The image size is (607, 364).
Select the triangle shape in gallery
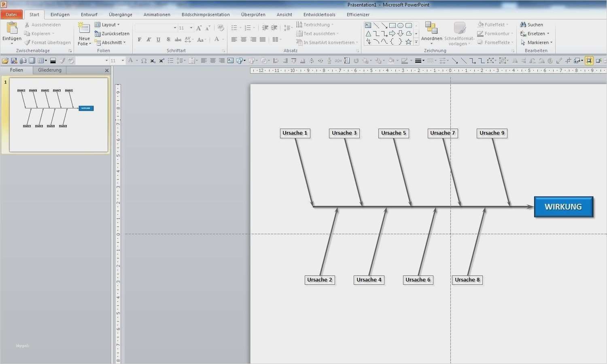click(368, 34)
